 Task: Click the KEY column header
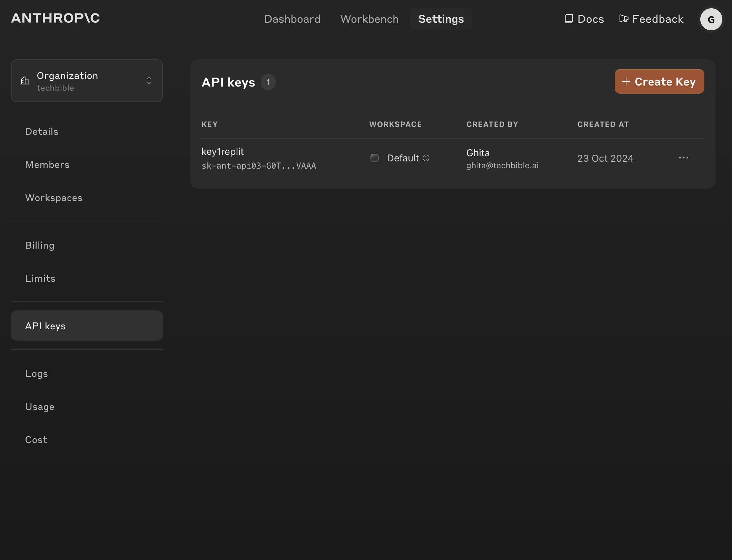[209, 124]
